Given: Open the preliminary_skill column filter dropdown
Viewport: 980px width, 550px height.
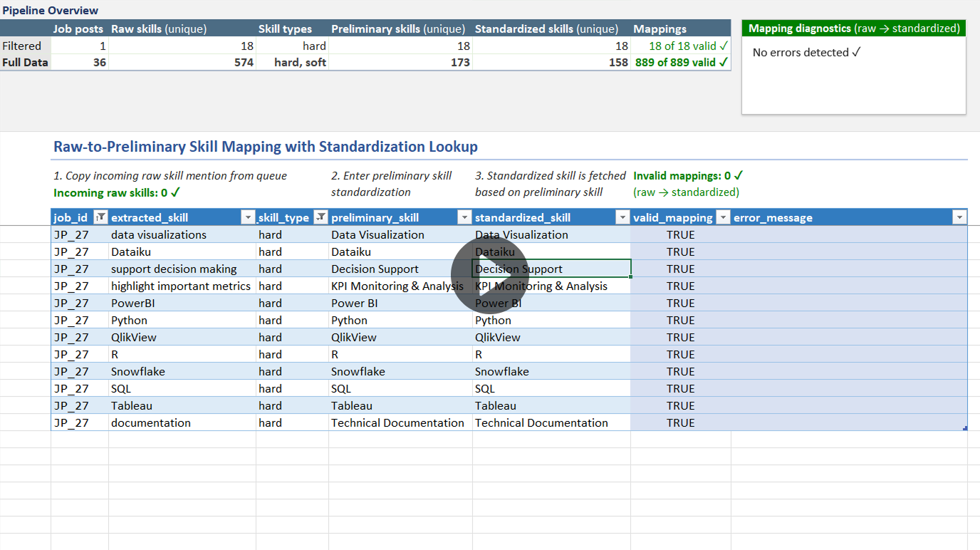Looking at the screenshot, I should coord(464,217).
